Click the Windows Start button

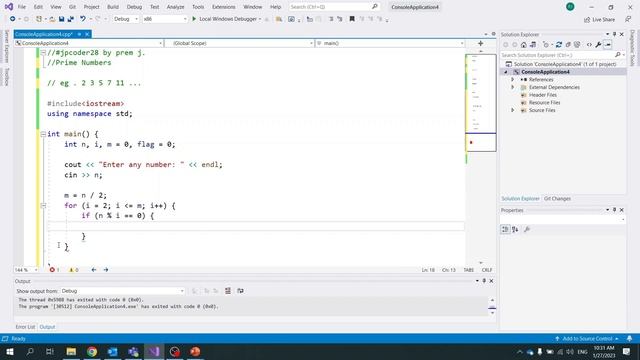pos(10,351)
